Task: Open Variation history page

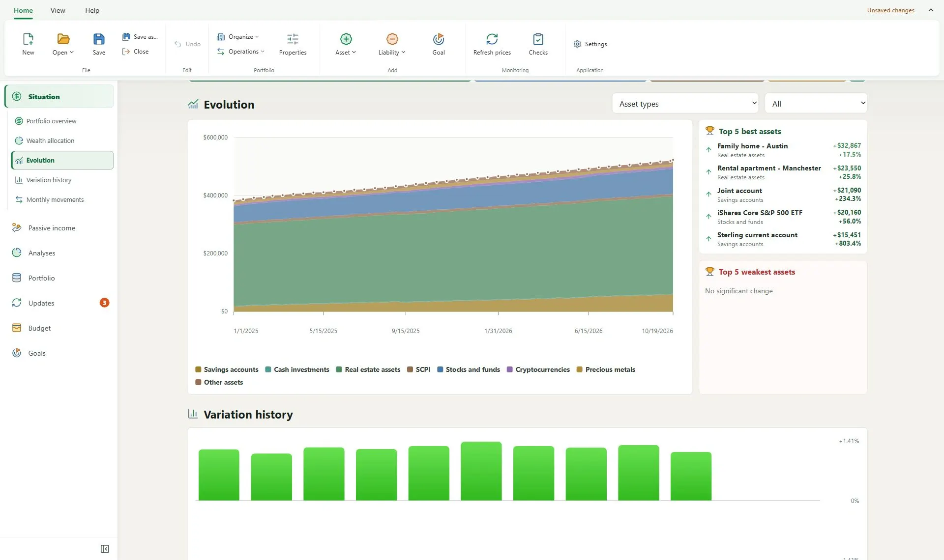Action: click(x=62, y=180)
